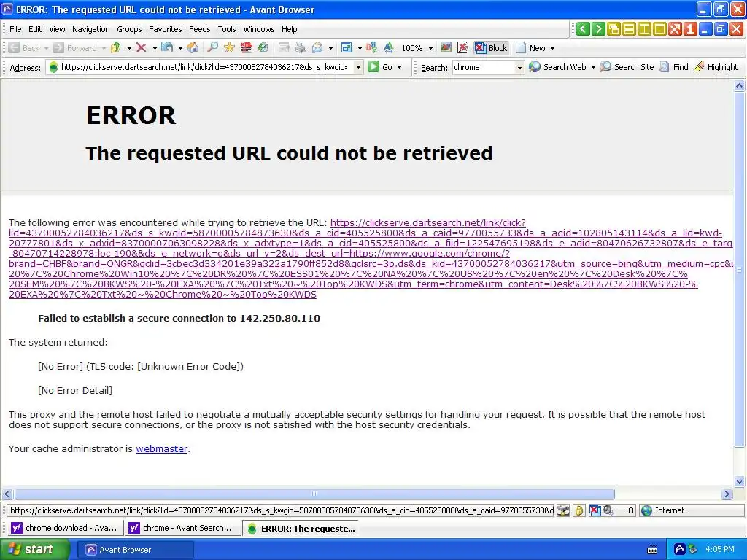747x560 pixels.
Task: Switch to 'chrome download - Ava...' tab
Action: [x=65, y=528]
